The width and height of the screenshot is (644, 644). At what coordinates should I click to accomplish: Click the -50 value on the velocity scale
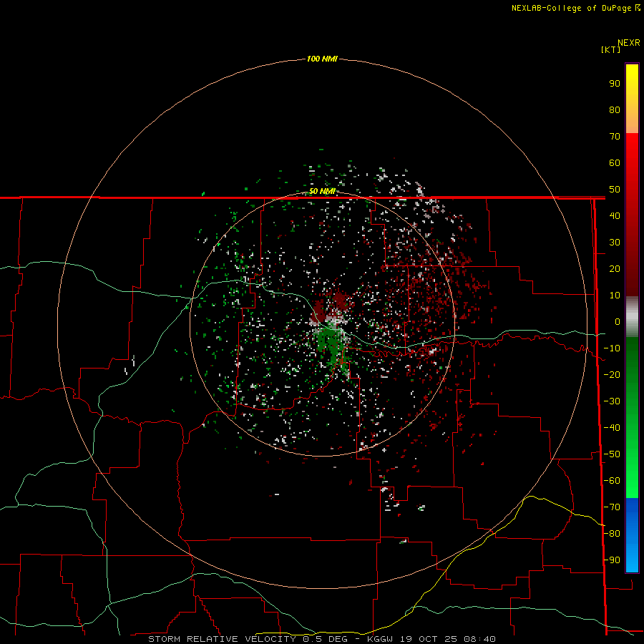pos(612,454)
